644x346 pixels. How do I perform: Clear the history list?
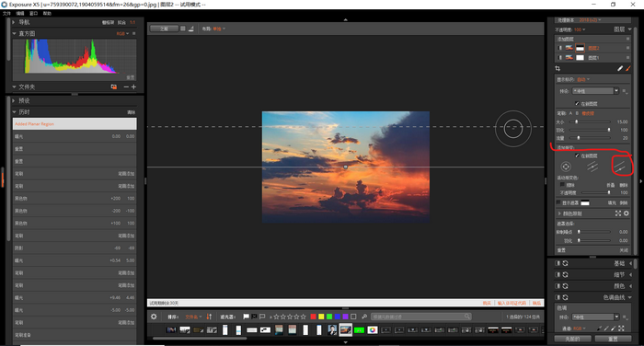(131, 112)
